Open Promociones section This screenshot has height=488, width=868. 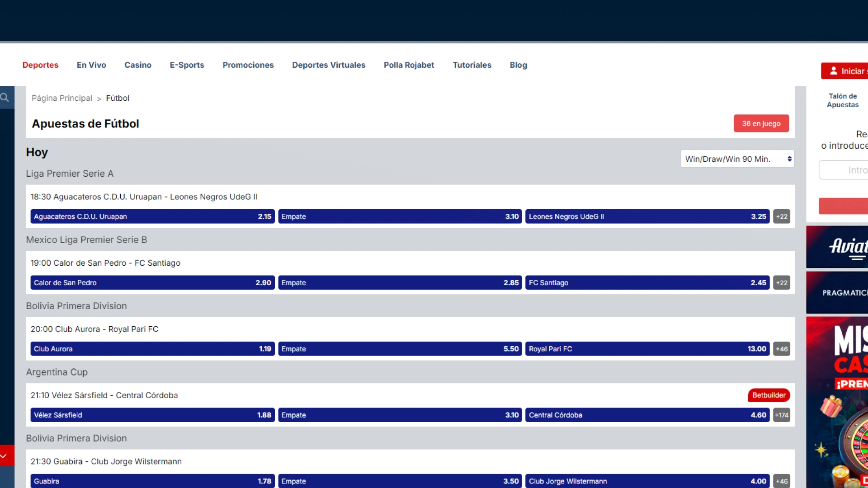248,65
